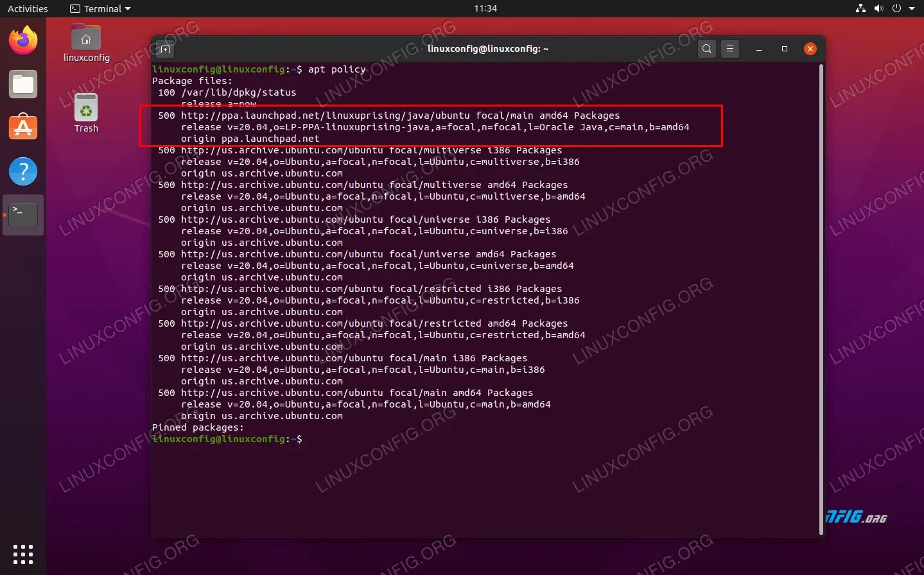Open the terminal hamburger menu
924x575 pixels.
coord(730,49)
